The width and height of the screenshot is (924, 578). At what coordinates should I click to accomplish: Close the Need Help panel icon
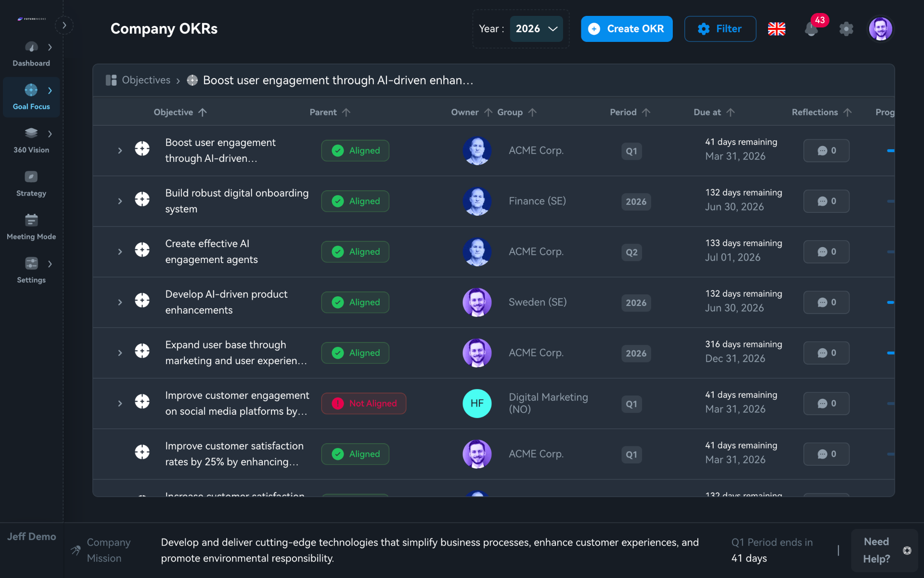[907, 551]
